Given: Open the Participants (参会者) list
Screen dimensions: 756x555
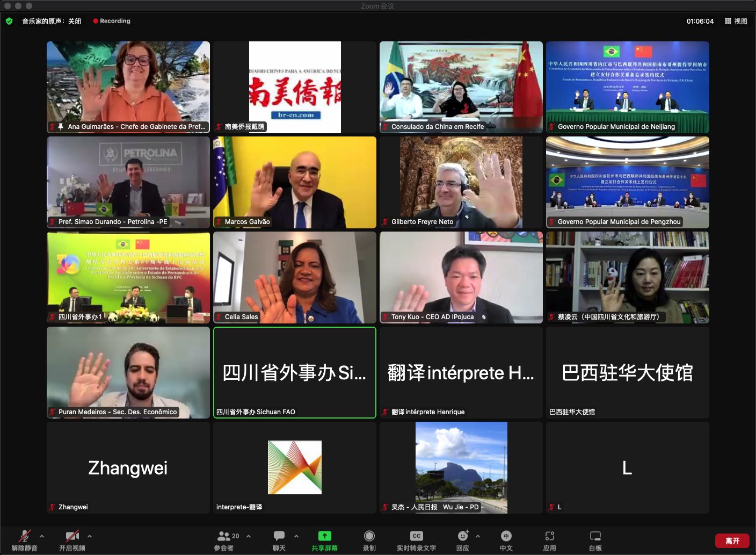Looking at the screenshot, I should pos(224,536).
